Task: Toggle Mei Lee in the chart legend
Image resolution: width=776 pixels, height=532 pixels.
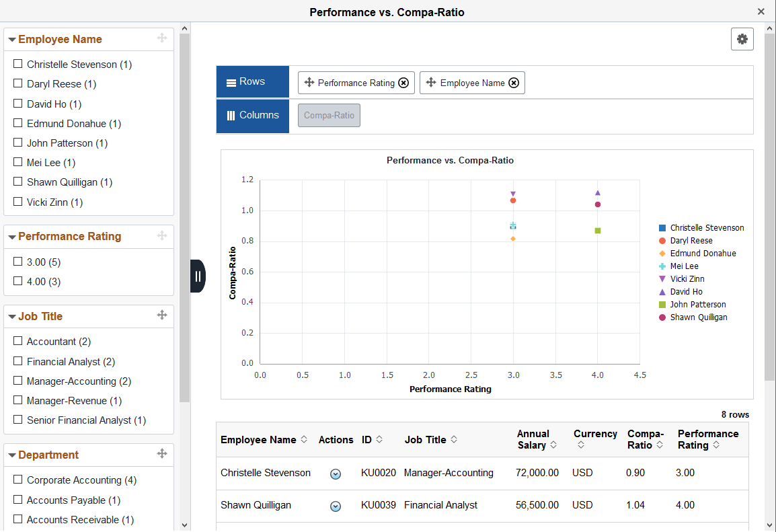Action: [683, 266]
